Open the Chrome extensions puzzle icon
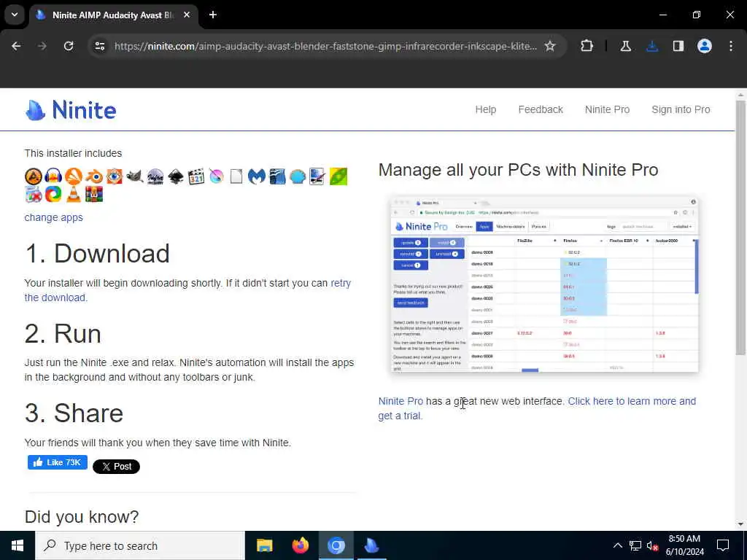 (587, 46)
